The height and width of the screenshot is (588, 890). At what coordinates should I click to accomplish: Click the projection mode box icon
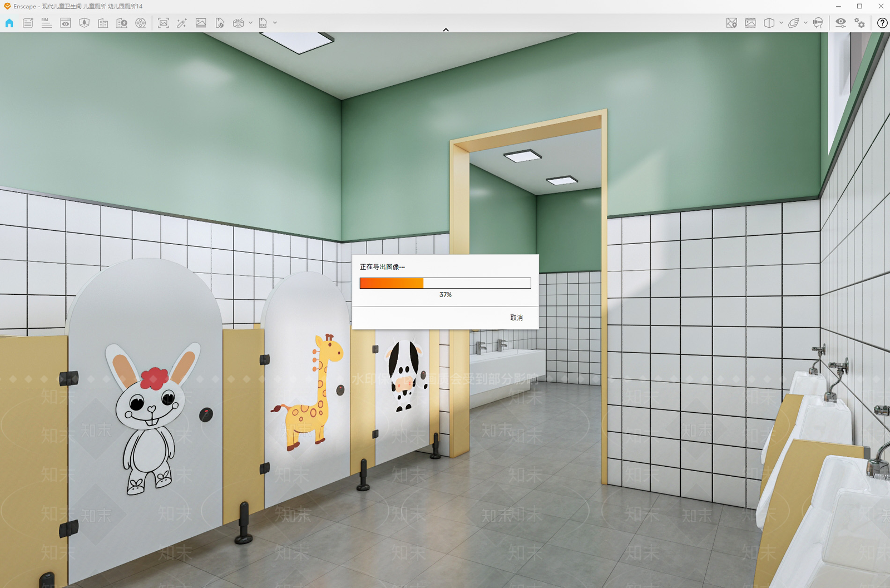pos(769,23)
